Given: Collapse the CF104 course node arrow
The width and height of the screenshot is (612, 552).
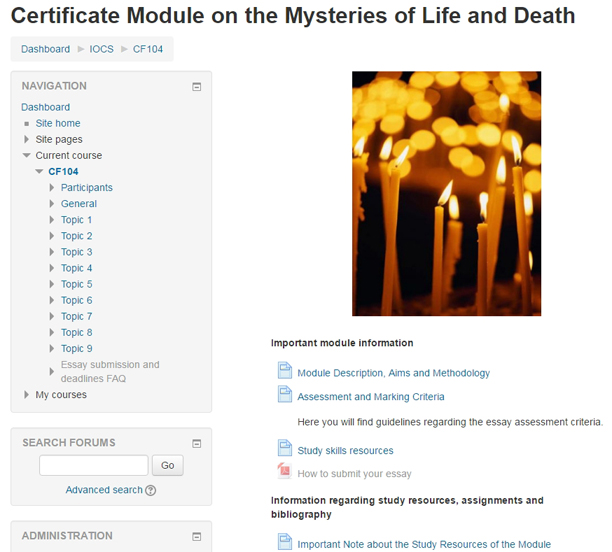Looking at the screenshot, I should pyautogui.click(x=39, y=171).
